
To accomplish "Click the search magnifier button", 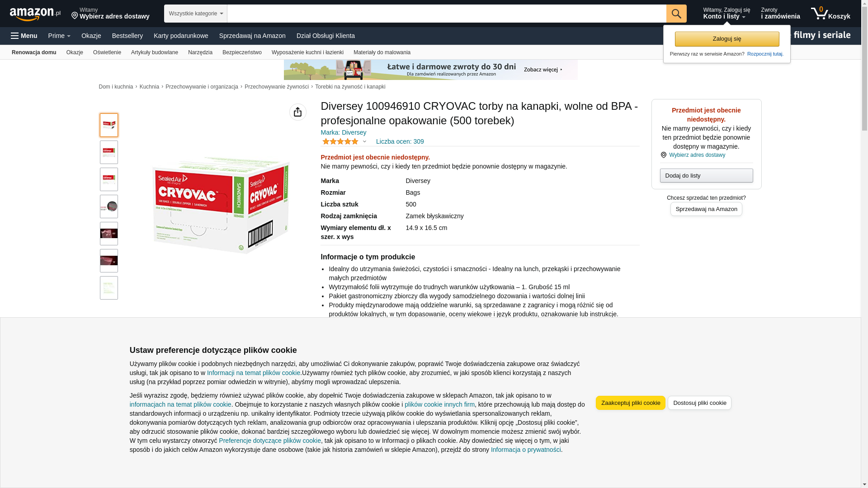I will (676, 14).
